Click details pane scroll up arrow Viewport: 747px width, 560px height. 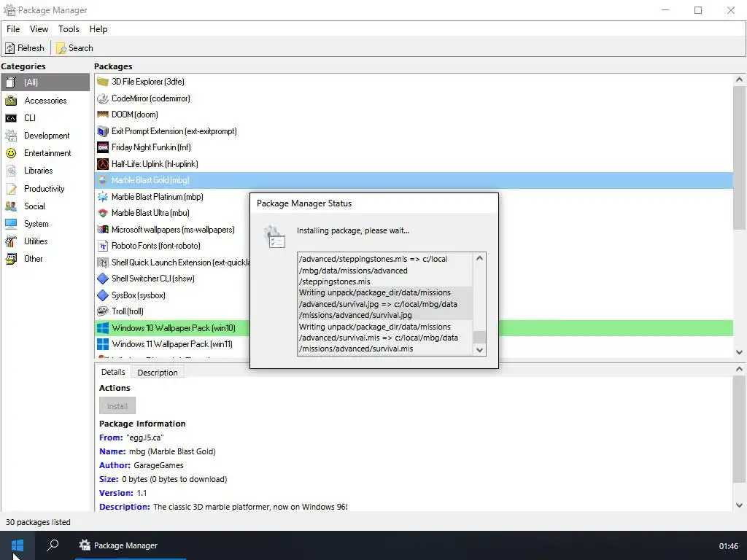tap(740, 369)
